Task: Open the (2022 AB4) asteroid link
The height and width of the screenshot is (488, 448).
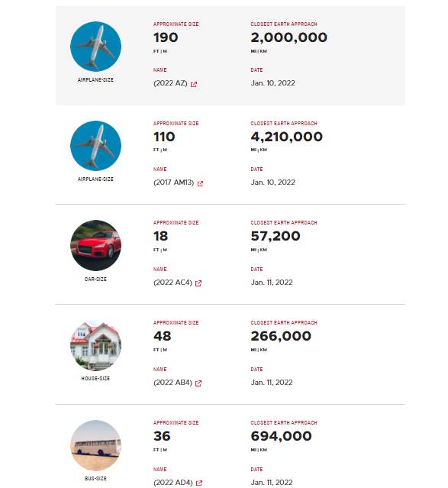Action: tap(172, 383)
